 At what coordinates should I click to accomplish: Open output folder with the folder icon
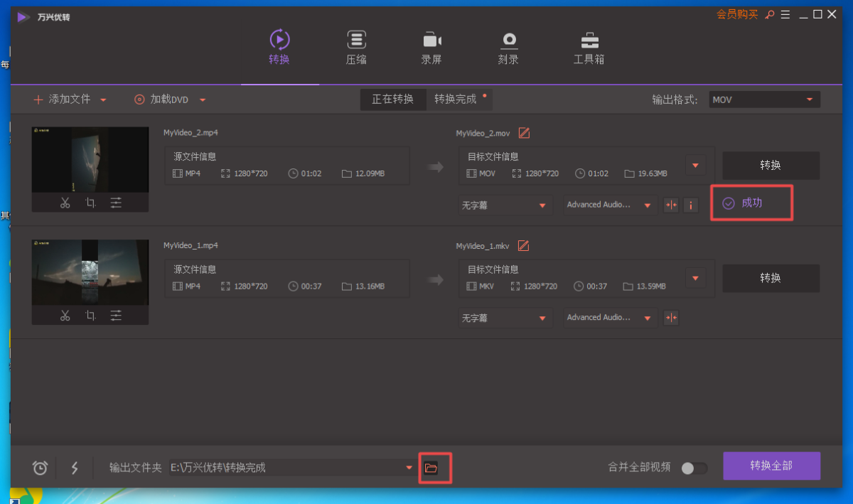click(x=431, y=468)
